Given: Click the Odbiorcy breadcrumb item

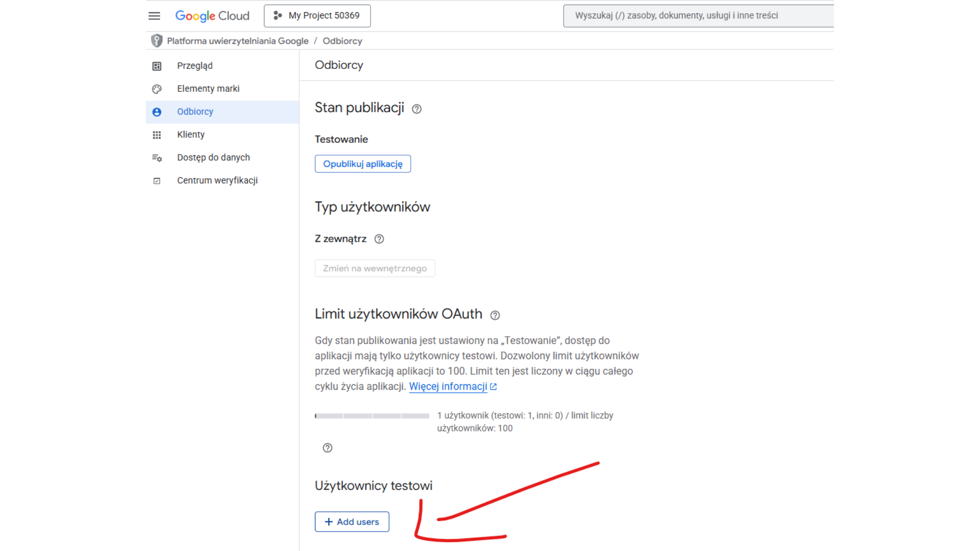Looking at the screenshot, I should click(x=342, y=41).
